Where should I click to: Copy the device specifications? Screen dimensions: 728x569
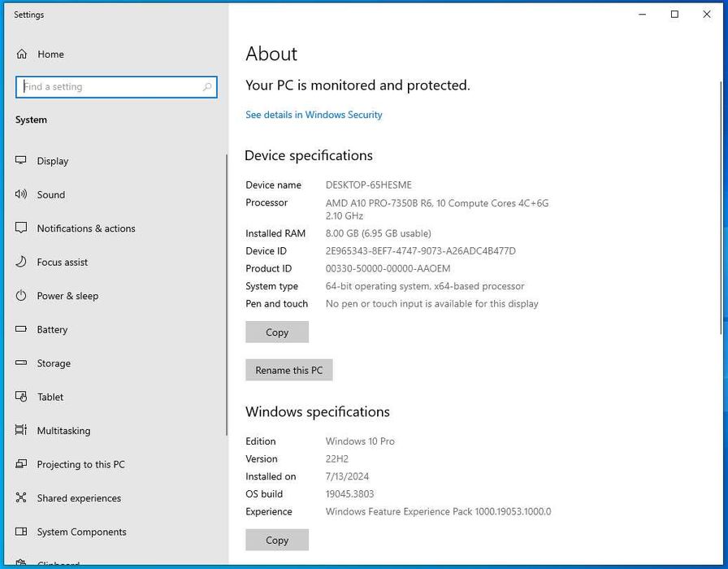pos(277,332)
